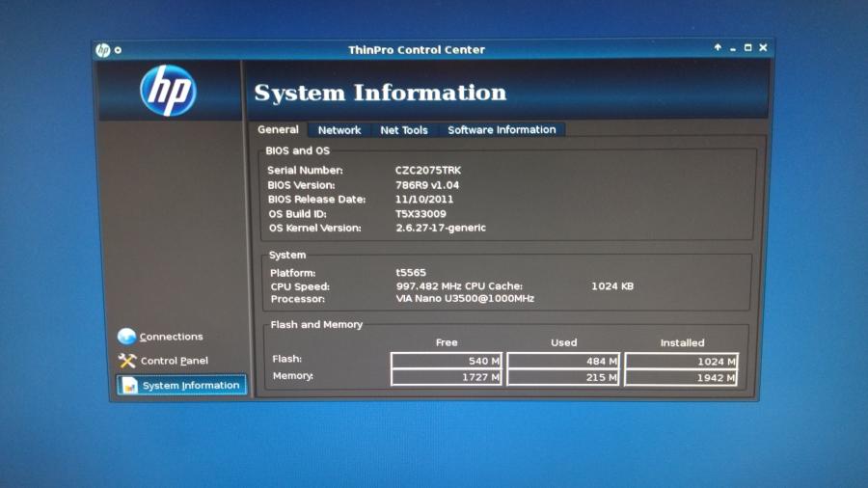Click the processor VIA Nano U3500@1000MHz

click(465, 299)
